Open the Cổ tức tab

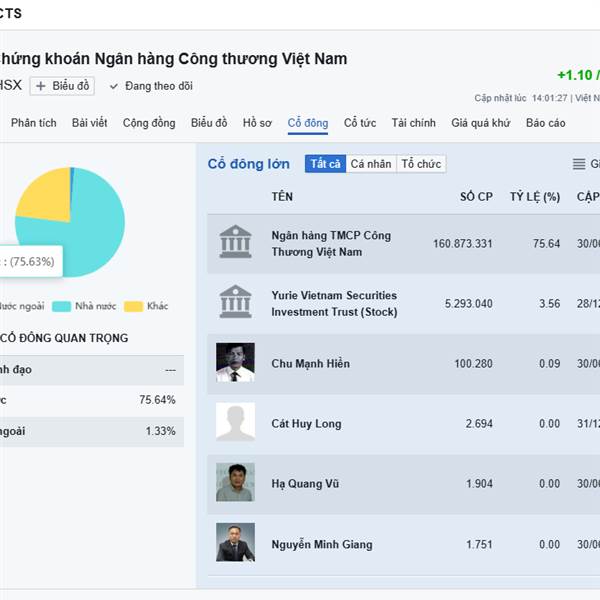360,123
